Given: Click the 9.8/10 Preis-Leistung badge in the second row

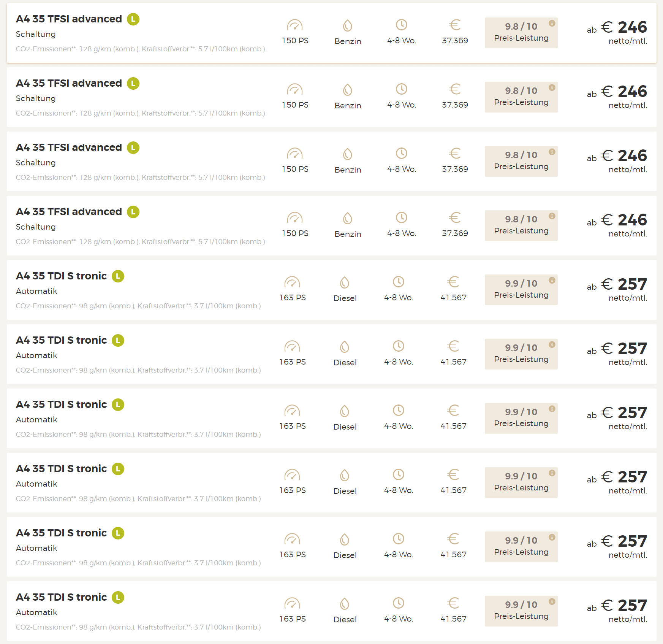Looking at the screenshot, I should coord(521,97).
